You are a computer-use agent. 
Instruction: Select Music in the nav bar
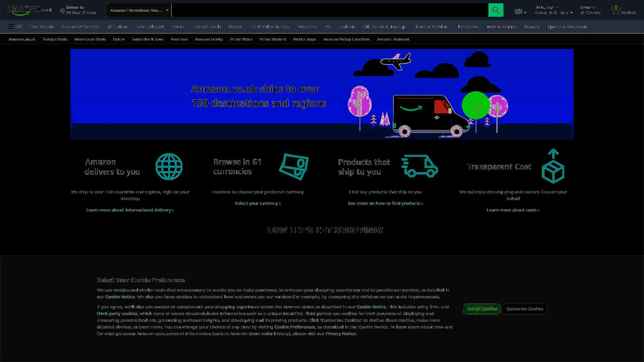point(178,26)
